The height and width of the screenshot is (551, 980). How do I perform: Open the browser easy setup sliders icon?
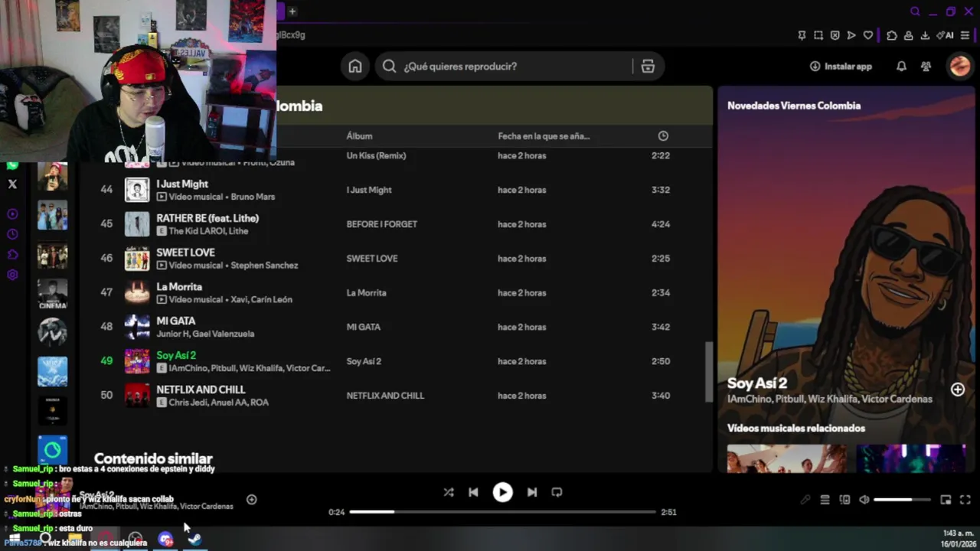coord(965,35)
